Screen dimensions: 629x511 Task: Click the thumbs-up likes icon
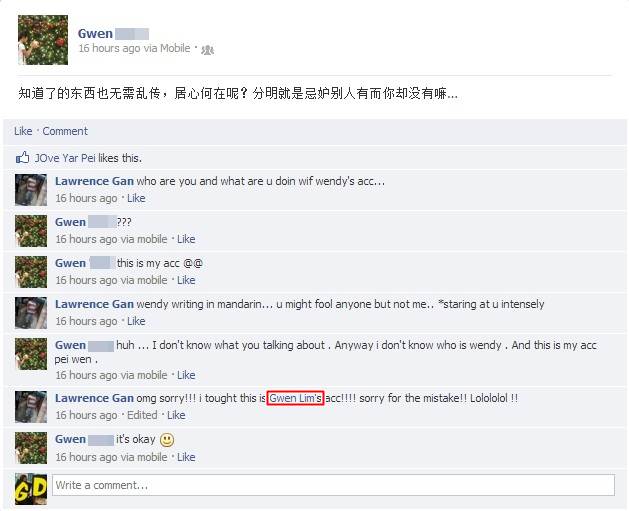(22, 158)
